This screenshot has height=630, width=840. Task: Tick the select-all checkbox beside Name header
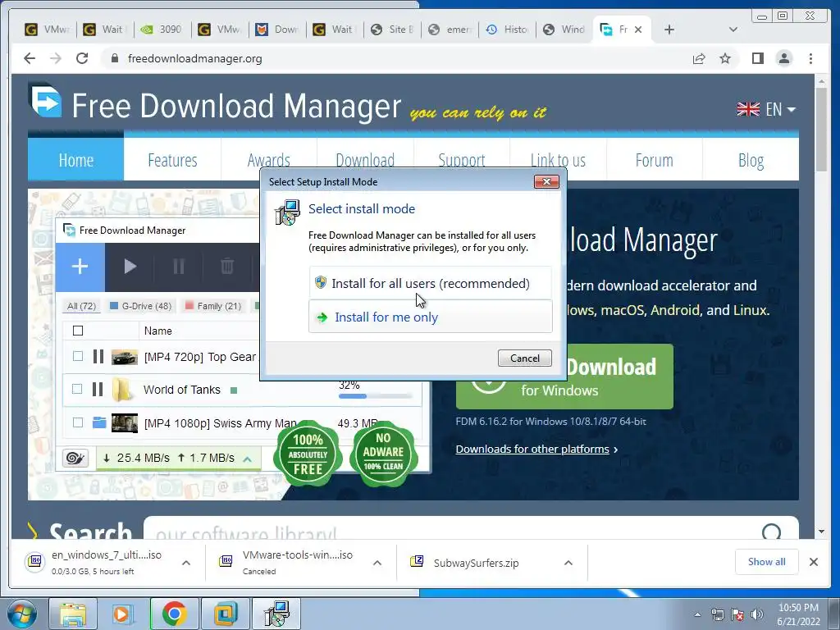click(x=78, y=331)
